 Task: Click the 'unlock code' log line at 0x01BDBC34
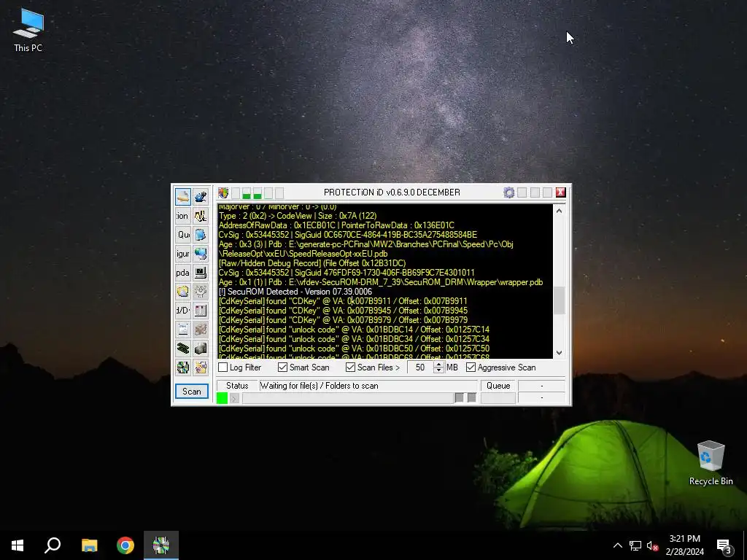354,339
